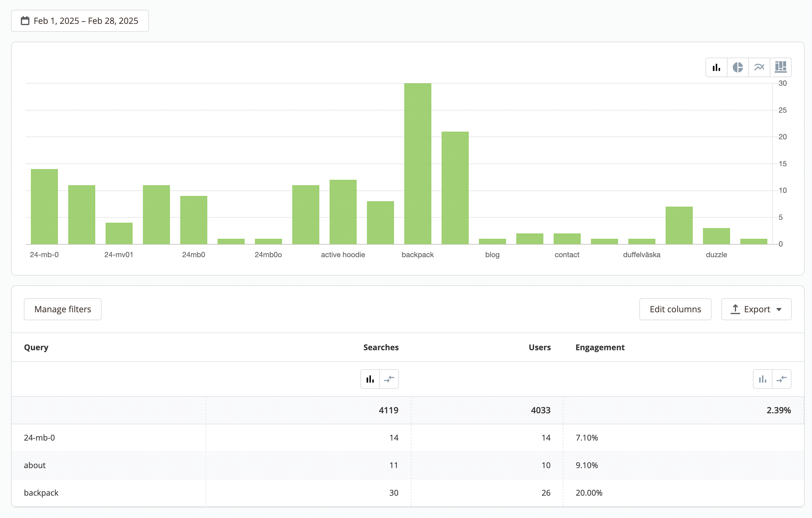Image resolution: width=812 pixels, height=518 pixels.
Task: Sort by the Users column header
Action: click(539, 347)
